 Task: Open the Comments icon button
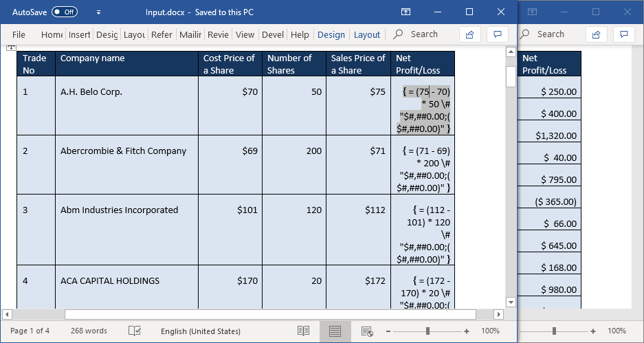click(497, 34)
